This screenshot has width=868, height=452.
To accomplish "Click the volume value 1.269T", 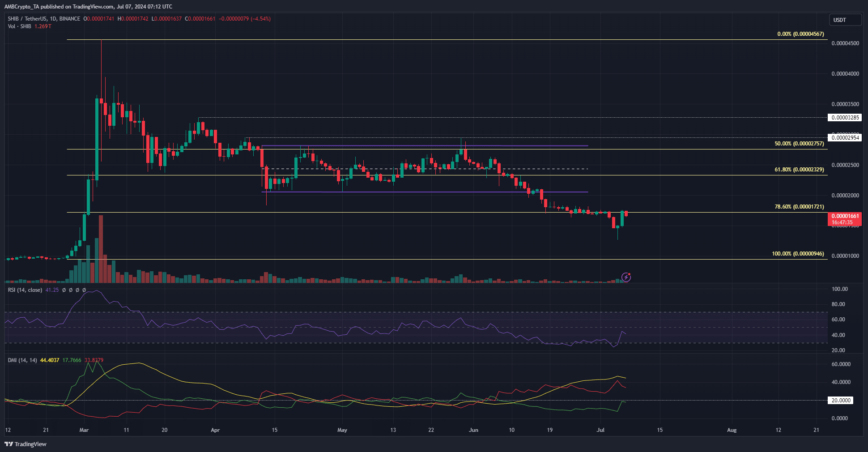I will 43,26.
